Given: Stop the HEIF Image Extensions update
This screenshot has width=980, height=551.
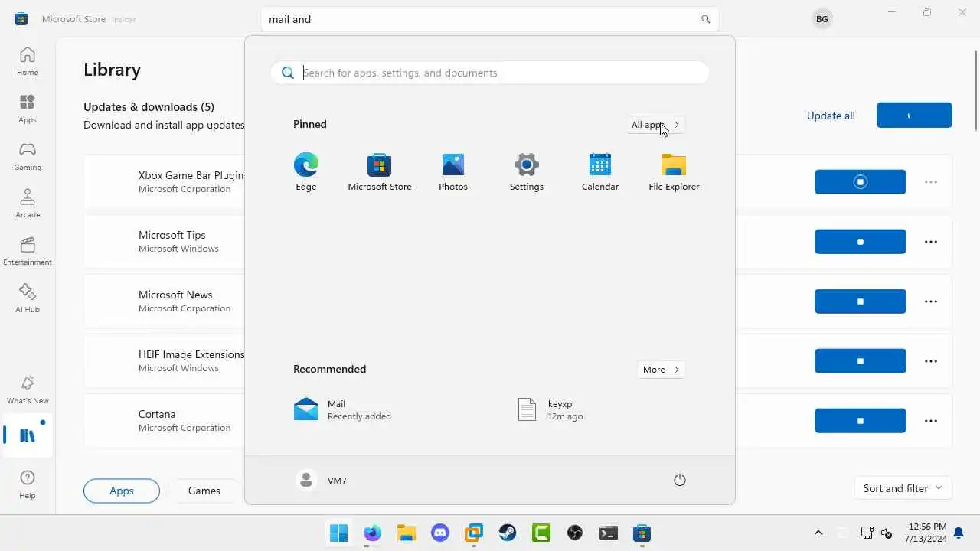Looking at the screenshot, I should pyautogui.click(x=861, y=361).
